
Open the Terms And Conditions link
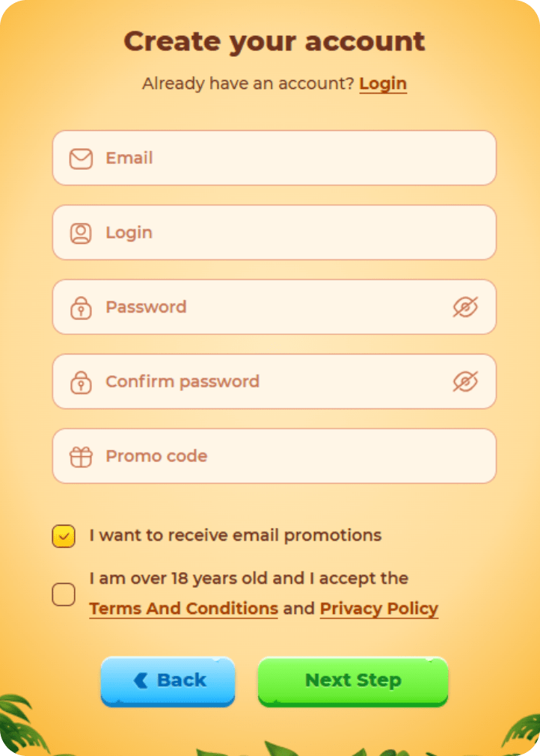(x=183, y=609)
